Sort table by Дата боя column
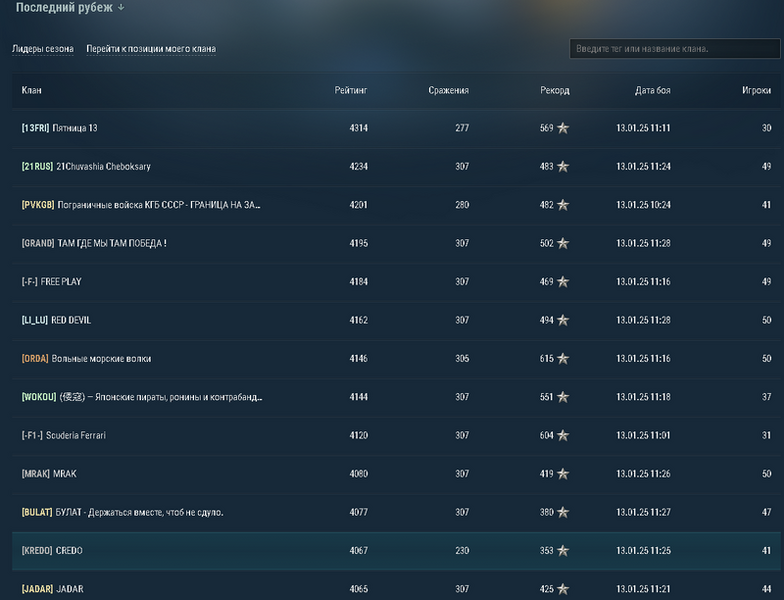Image resolution: width=784 pixels, height=600 pixels. coord(652,91)
